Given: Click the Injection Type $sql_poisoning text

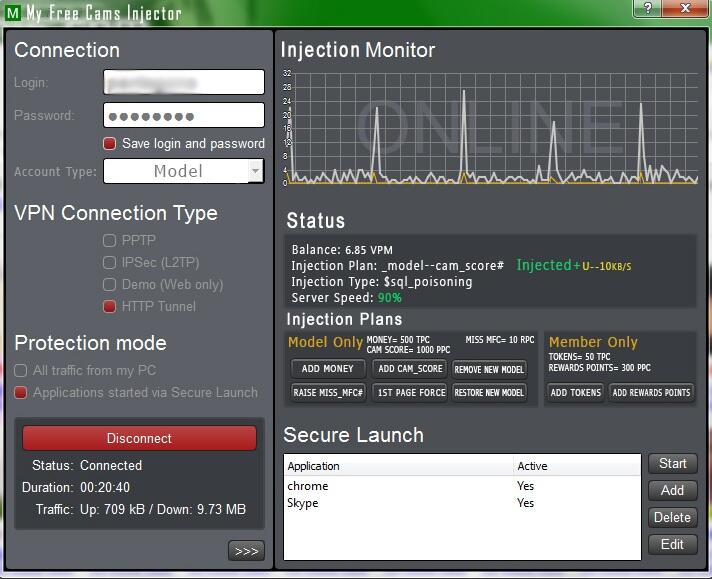Looking at the screenshot, I should tap(382, 282).
